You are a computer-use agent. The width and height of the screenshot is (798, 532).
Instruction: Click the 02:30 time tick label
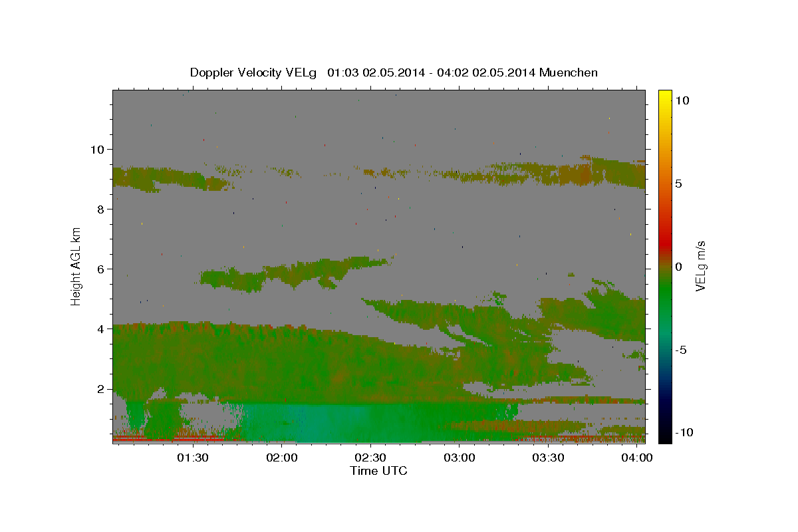(x=370, y=458)
